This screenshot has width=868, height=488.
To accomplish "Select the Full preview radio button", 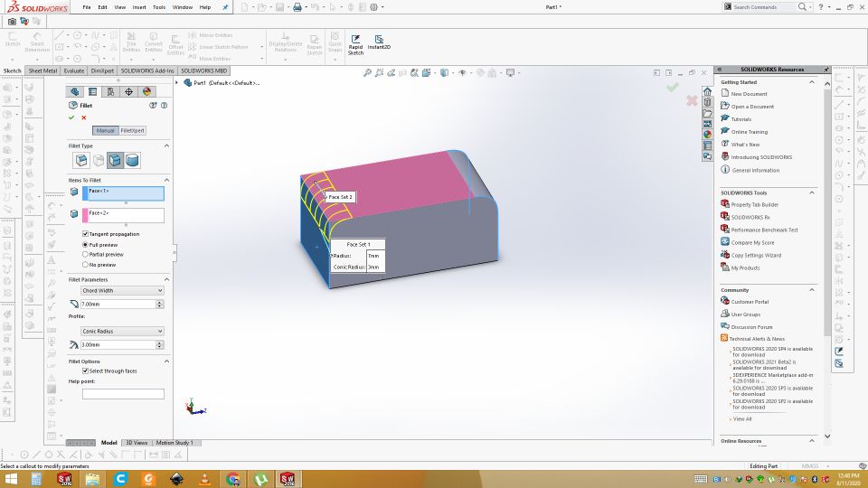I will [85, 245].
